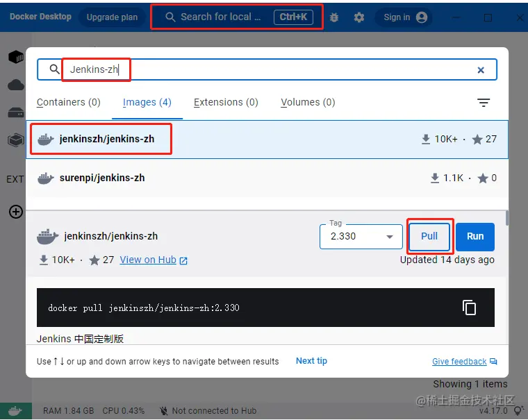
Task: Click the EXT sidebar label
Action: click(15, 179)
